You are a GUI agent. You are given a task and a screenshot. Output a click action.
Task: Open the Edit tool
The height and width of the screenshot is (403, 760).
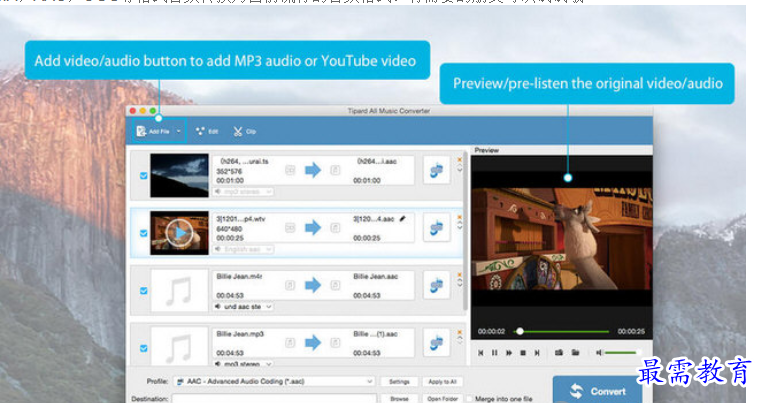point(207,131)
